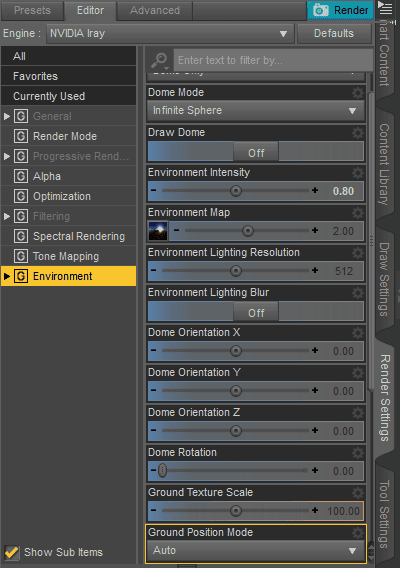Expand the General category arrow

[x=7, y=116]
